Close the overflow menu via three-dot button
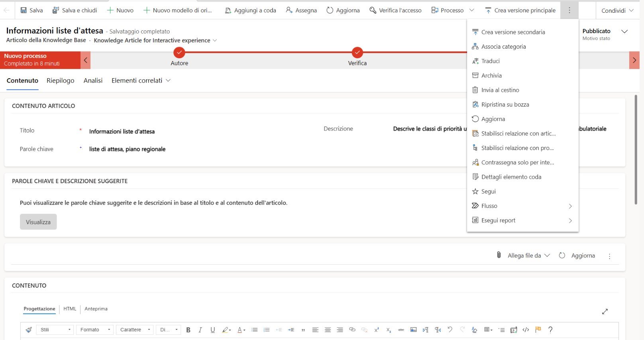Screen dimensions: 644x340 [569, 10]
